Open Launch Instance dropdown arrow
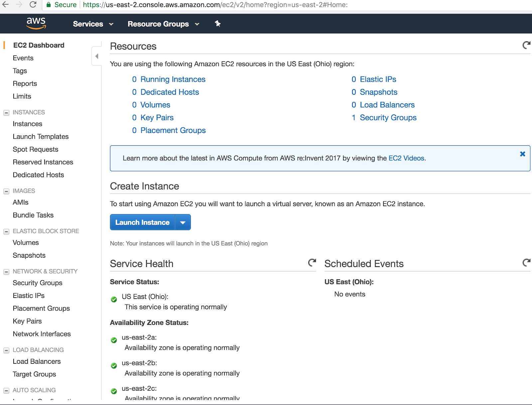Viewport: 532px width, 405px height. pos(183,222)
